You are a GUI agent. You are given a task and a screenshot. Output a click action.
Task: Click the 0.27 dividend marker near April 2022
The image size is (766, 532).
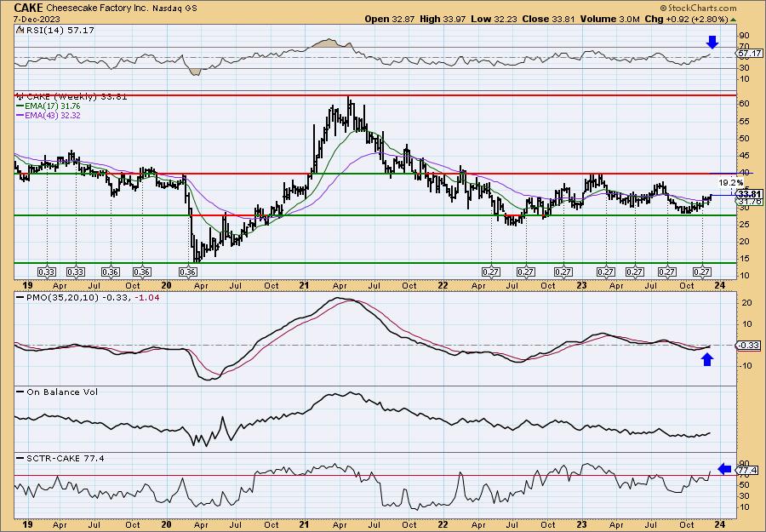491,272
